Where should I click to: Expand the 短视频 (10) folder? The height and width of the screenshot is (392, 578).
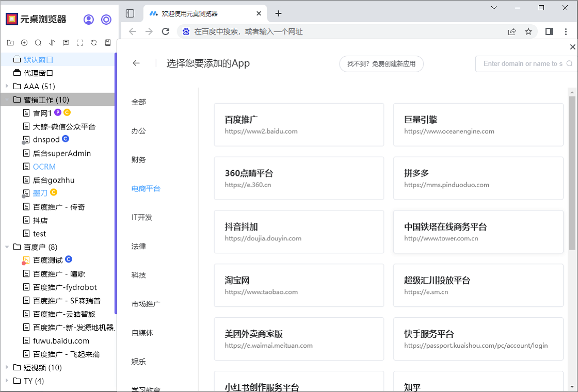(7, 367)
